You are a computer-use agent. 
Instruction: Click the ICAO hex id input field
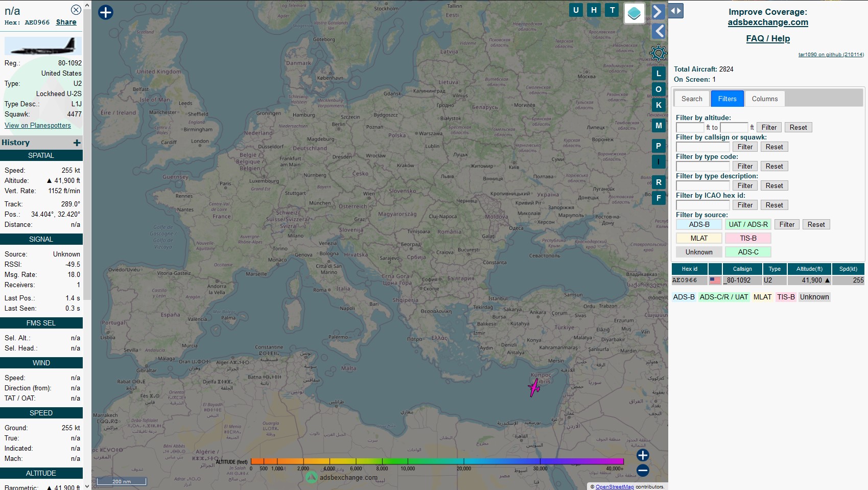703,205
